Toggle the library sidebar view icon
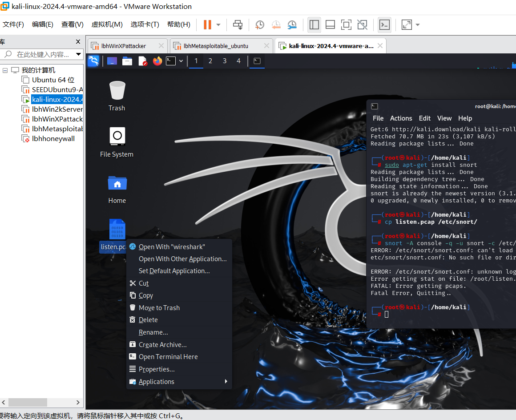This screenshot has width=516, height=420. [314, 24]
